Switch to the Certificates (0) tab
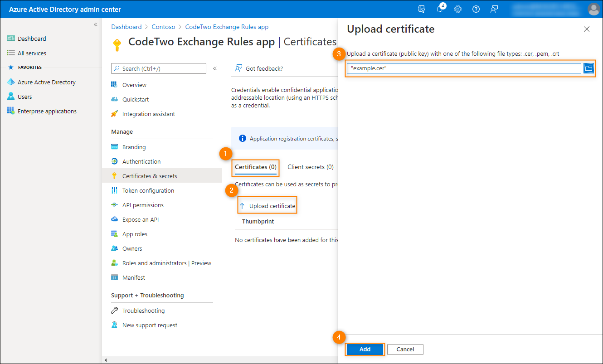 [255, 167]
